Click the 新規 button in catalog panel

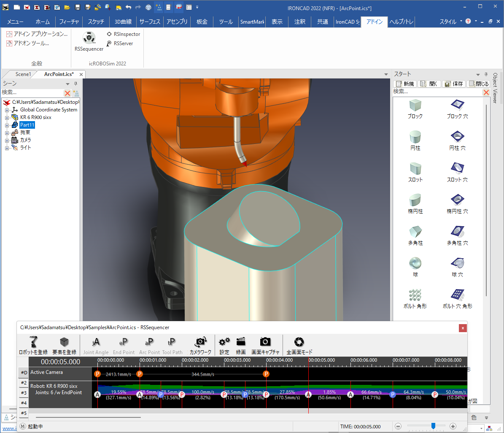pos(405,84)
